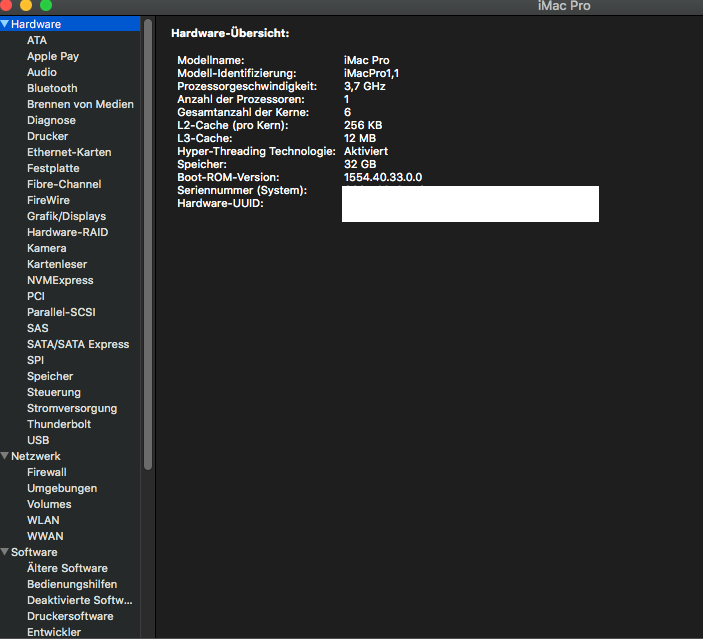Click the L2-Cache value 256 KB
Viewport: 703px width, 639px height.
pyautogui.click(x=363, y=125)
